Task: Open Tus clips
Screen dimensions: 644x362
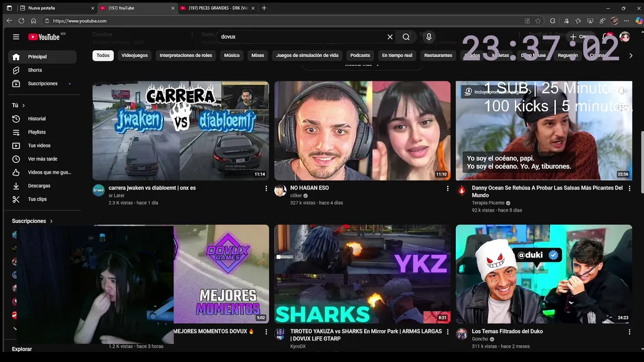Action: click(42, 199)
